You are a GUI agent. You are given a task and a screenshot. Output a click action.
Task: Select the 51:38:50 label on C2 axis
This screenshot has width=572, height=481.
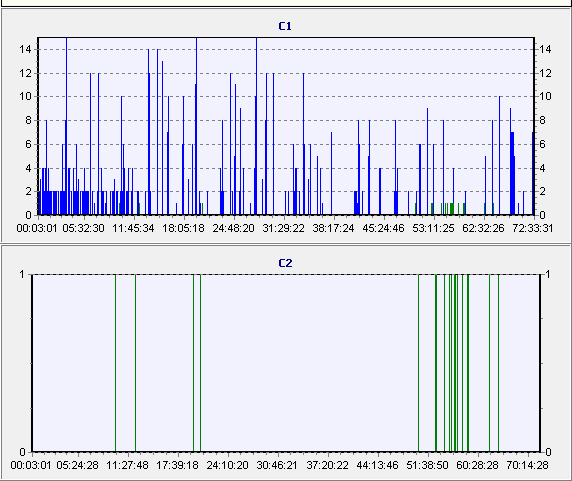427,465
